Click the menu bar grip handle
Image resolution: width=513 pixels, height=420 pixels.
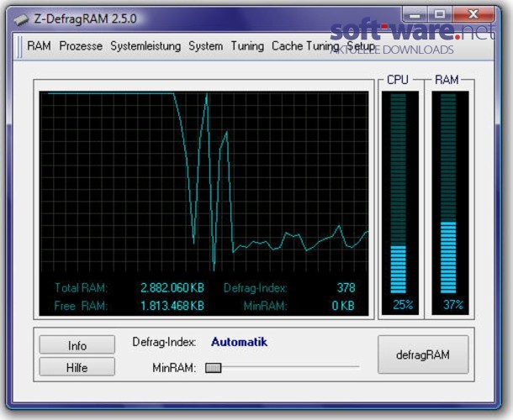(19, 47)
